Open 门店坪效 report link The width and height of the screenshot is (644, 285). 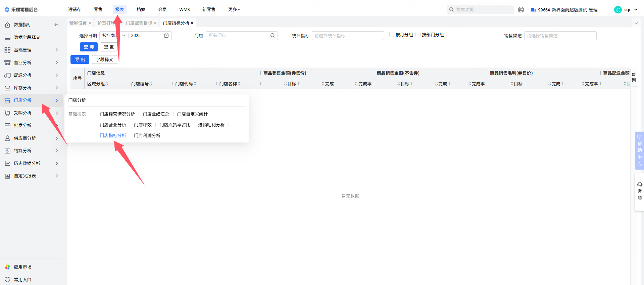[143, 125]
